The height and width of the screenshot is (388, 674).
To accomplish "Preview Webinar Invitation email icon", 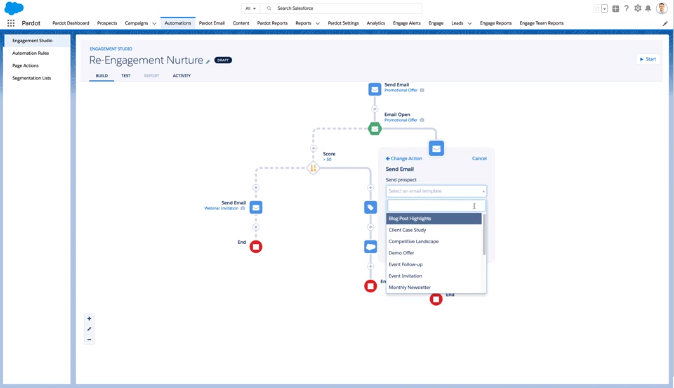I will point(243,208).
